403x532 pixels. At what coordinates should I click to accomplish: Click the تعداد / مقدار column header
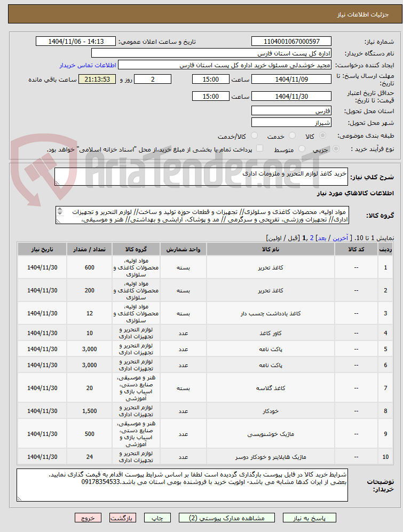pos(90,249)
